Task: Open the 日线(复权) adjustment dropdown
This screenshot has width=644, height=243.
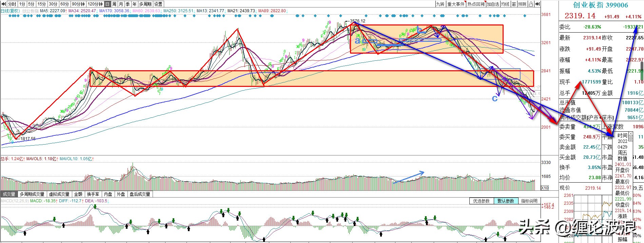Action: 11,11
